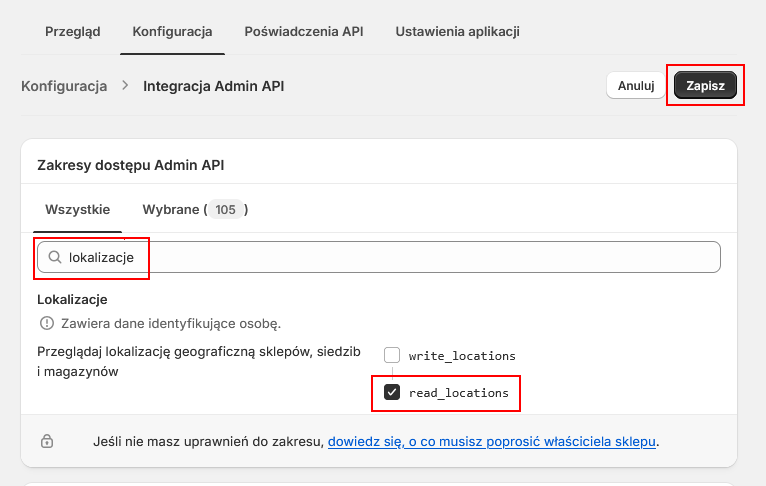Open the Przegląd tab
This screenshot has height=486, width=766.
click(73, 32)
